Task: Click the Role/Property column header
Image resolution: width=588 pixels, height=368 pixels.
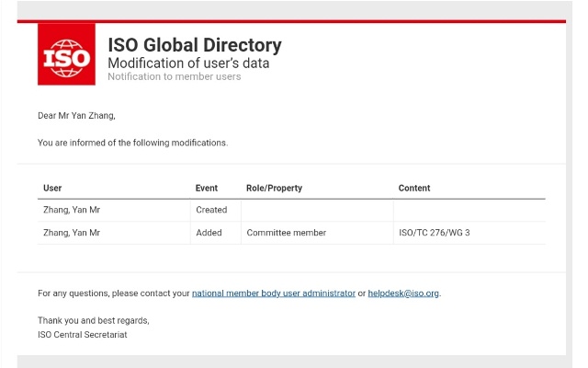Action: pos(274,188)
